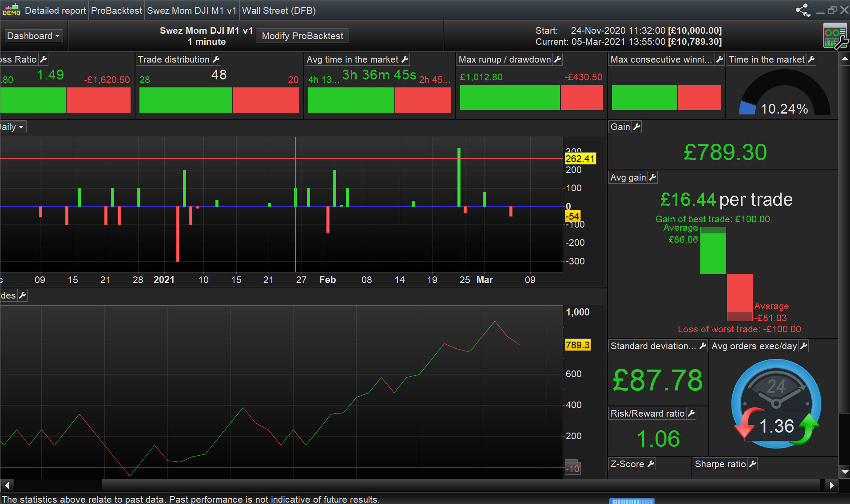The width and height of the screenshot is (850, 504).
Task: Click the 3h 36m 45s average time value
Action: point(379,75)
